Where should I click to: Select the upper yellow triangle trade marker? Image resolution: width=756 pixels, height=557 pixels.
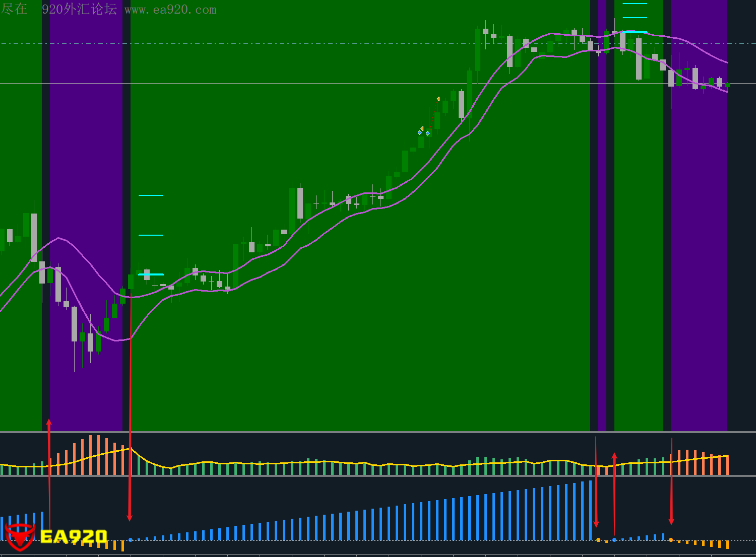pyautogui.click(x=438, y=99)
